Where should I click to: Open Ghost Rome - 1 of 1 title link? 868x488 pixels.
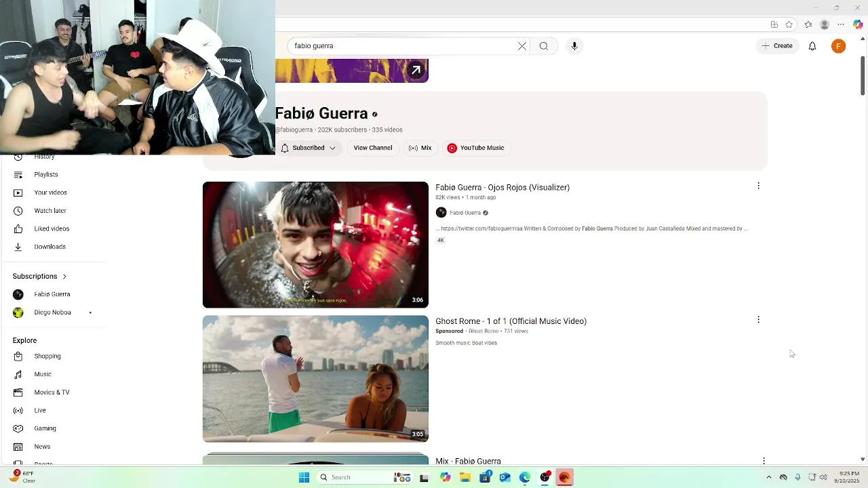(511, 321)
